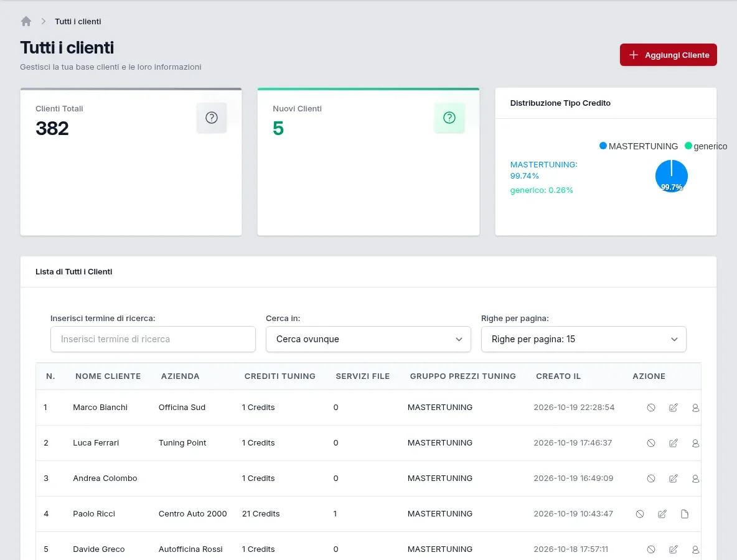Block client Paolo Ricci using the ban icon
This screenshot has width=737, height=560.
click(640, 514)
